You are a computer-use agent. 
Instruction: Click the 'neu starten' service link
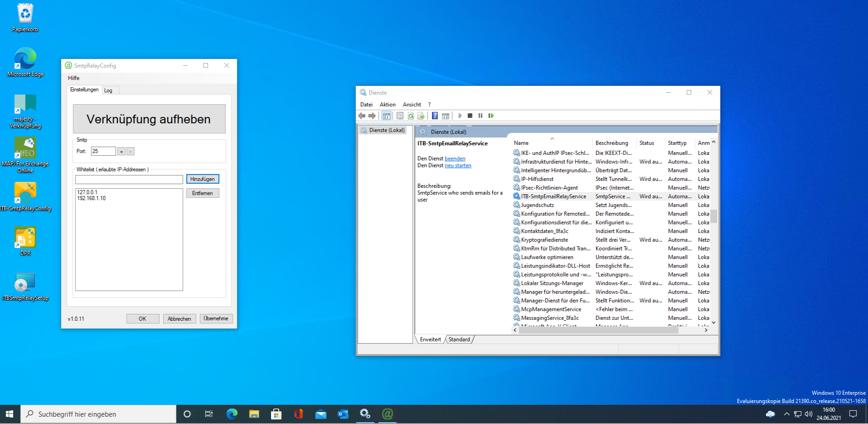458,165
